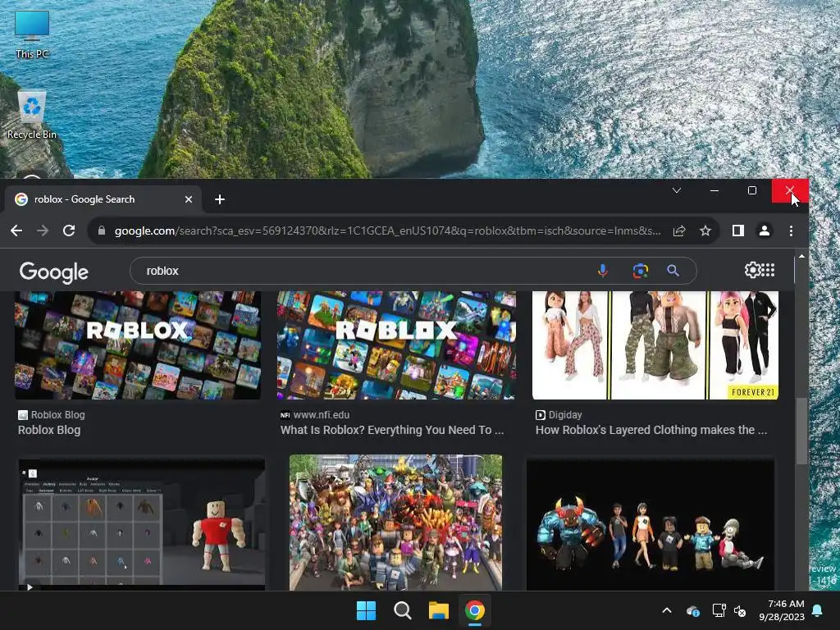Image resolution: width=840 pixels, height=630 pixels.
Task: Open the OneDrive tray icon
Action: tap(692, 610)
